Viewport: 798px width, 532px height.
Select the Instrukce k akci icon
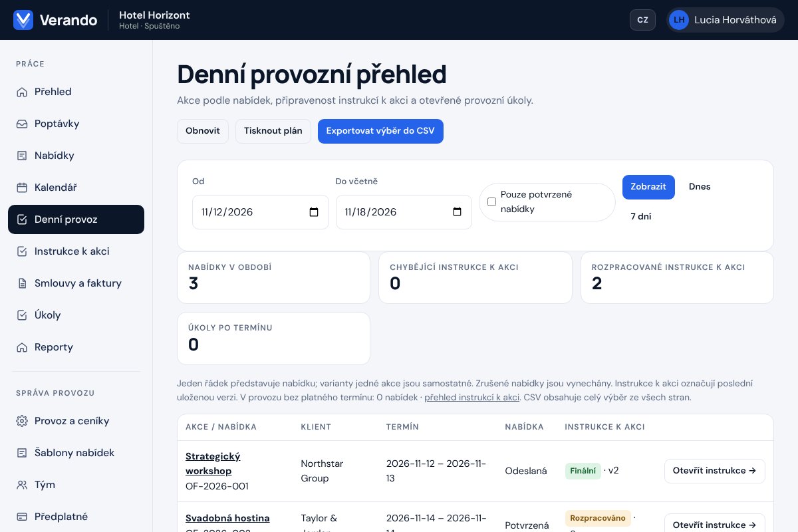(22, 251)
